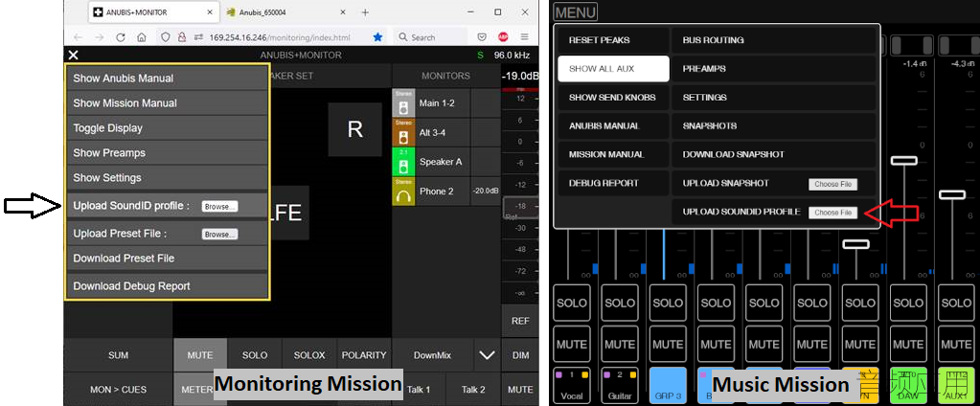Toggle MUTE next to SOLO in Monitoring Mission

tap(200, 355)
